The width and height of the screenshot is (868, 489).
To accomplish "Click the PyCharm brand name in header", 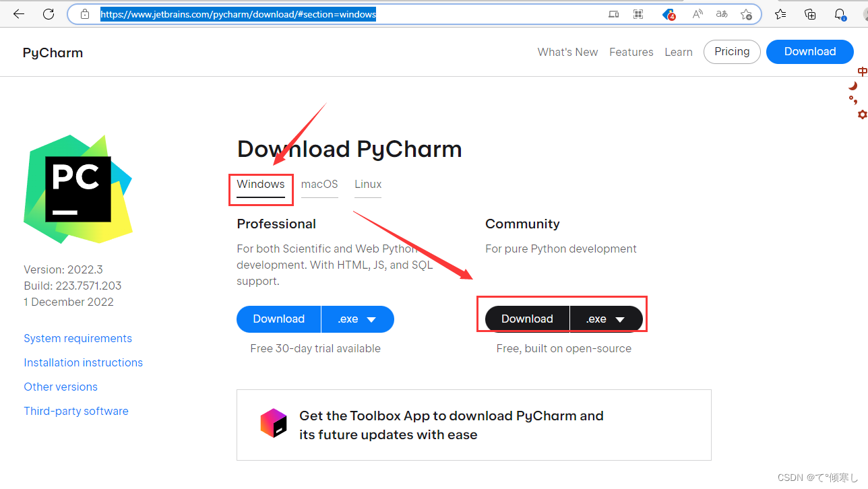I will [53, 53].
